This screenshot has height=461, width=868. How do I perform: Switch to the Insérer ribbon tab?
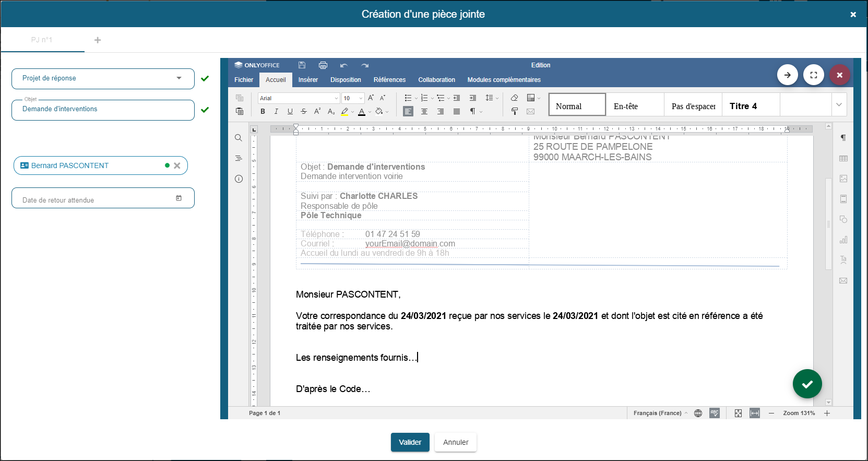tap(308, 80)
